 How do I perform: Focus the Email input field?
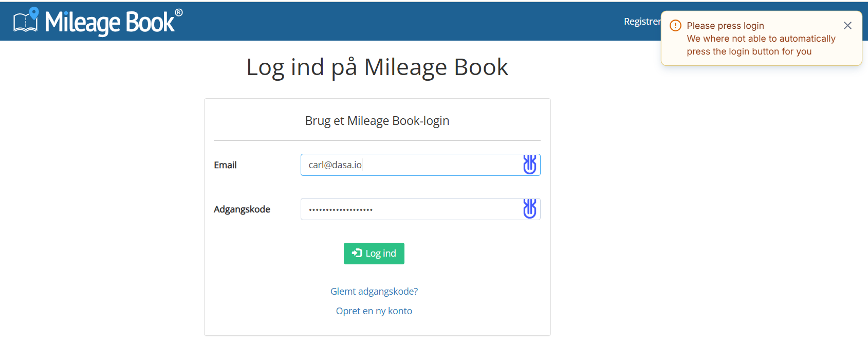pos(420,165)
